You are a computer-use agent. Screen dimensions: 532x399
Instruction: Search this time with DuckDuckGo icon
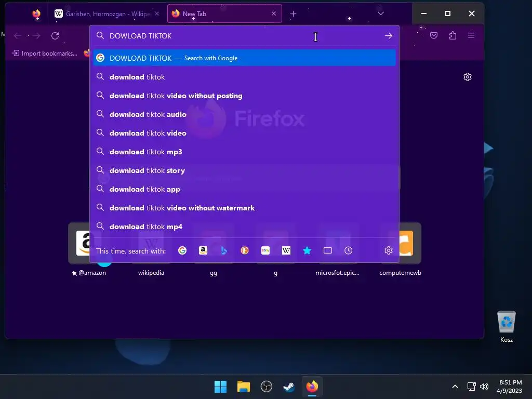point(245,250)
